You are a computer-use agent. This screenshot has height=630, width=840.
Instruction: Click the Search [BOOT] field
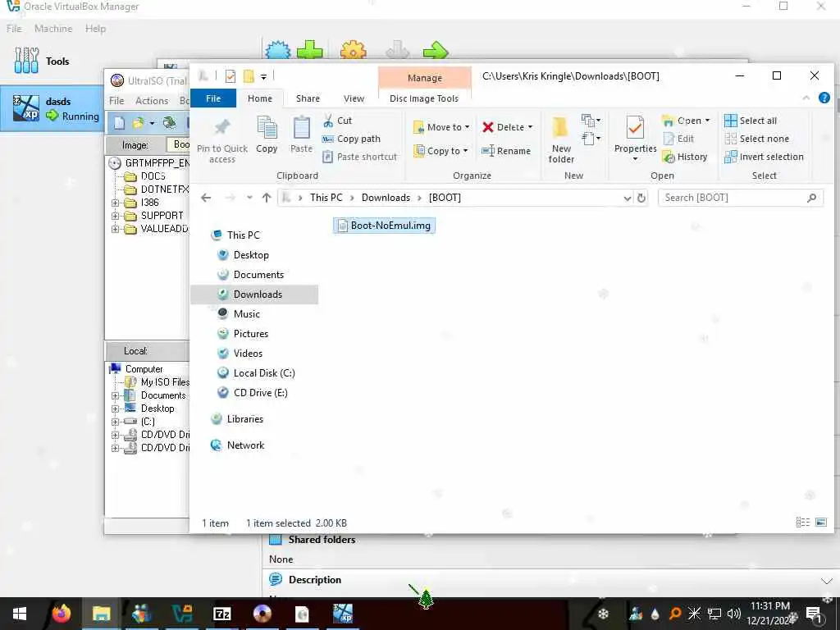click(x=740, y=198)
